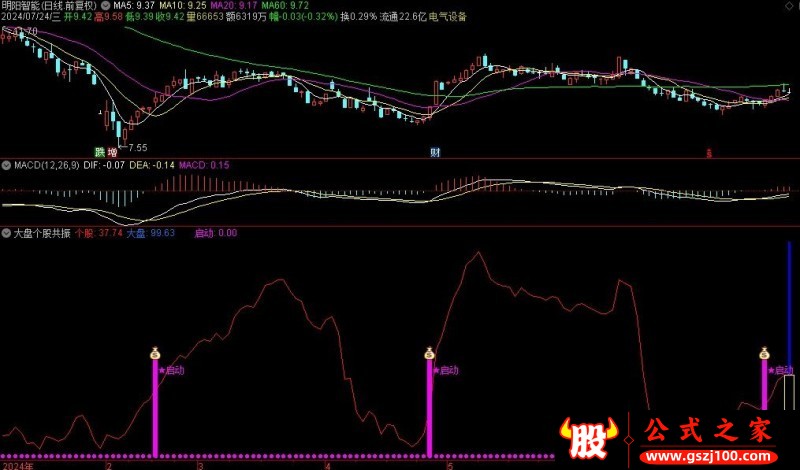Click the MA20 magenta legend value

pos(226,5)
